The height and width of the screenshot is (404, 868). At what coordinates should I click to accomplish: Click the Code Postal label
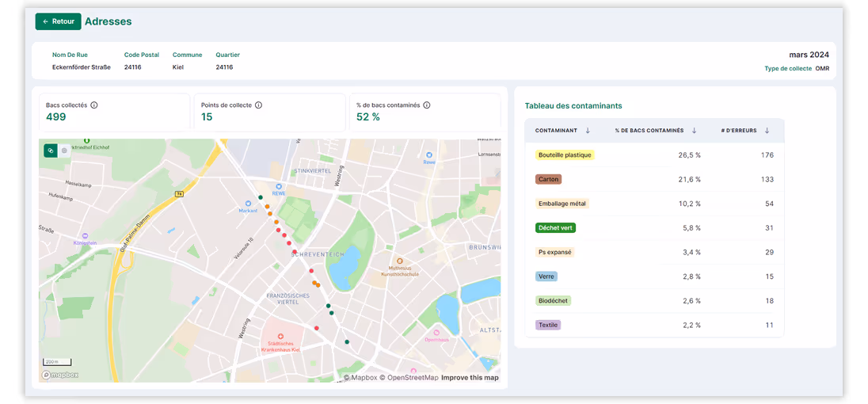142,55
